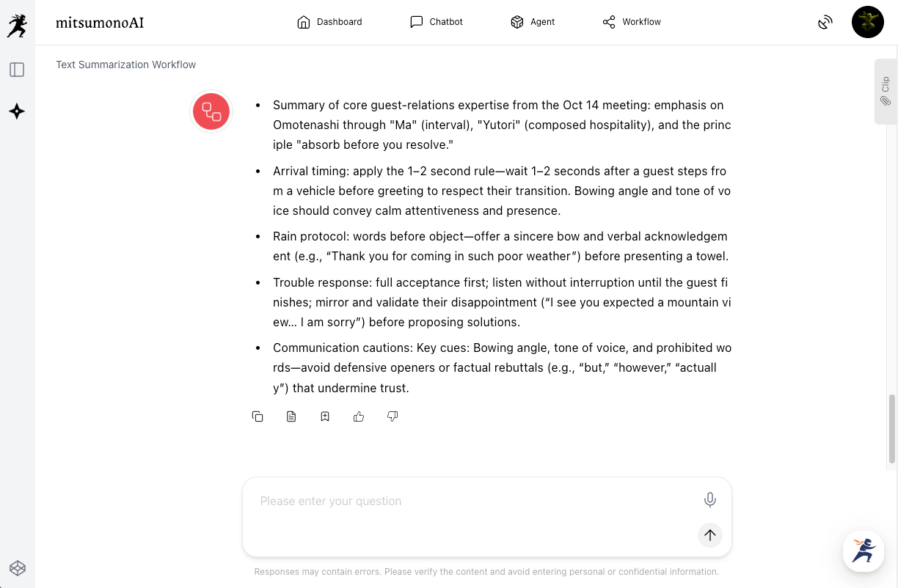Open the ninja assistant floating button

pos(863,551)
